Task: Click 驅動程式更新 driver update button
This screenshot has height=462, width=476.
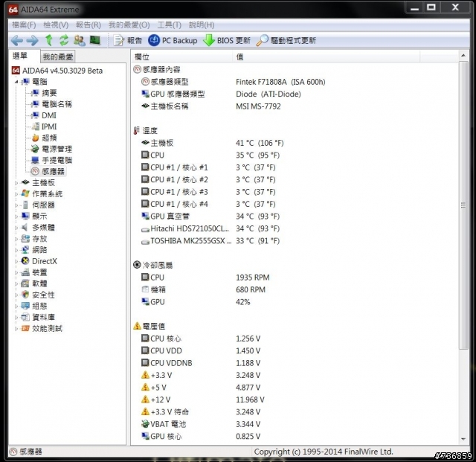Action: (x=286, y=40)
